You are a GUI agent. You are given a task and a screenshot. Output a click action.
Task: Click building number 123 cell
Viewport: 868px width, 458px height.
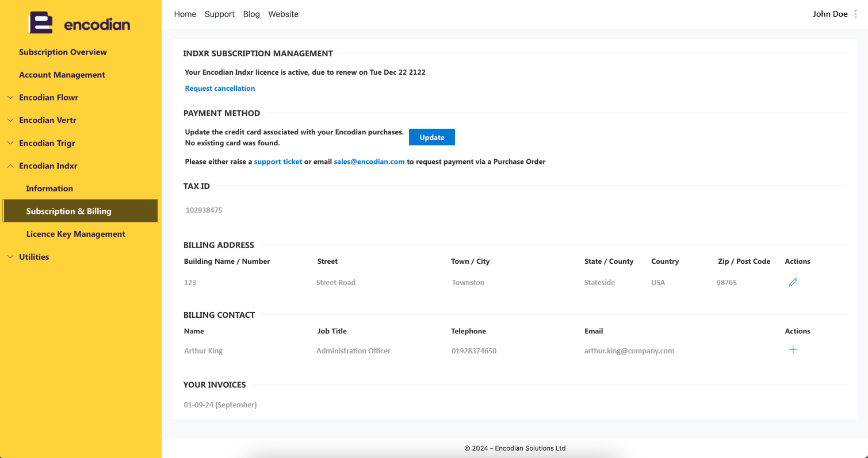point(190,283)
